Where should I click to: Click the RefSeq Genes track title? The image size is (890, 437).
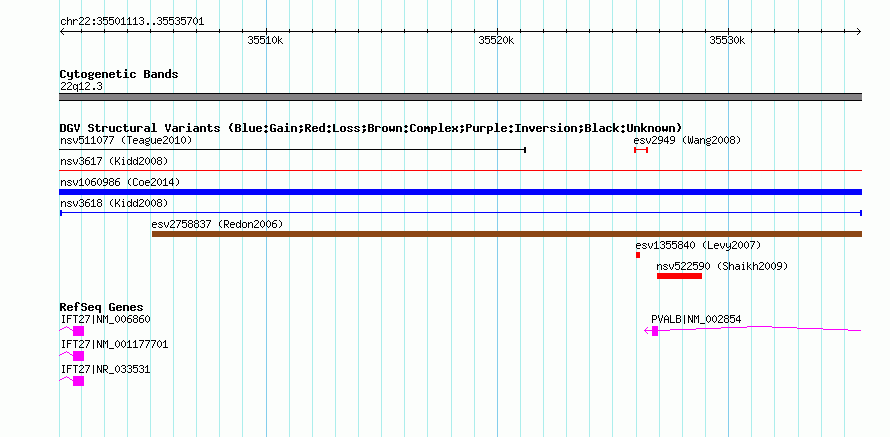tap(102, 308)
